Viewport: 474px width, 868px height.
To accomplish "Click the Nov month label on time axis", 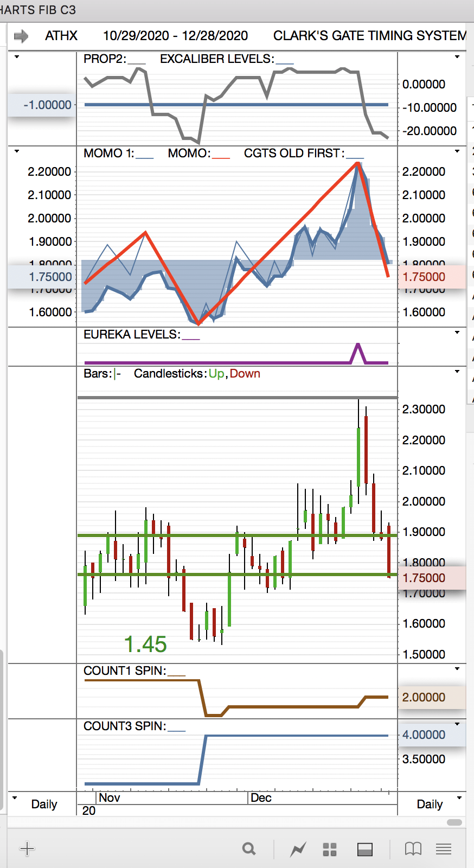I will click(x=110, y=798).
